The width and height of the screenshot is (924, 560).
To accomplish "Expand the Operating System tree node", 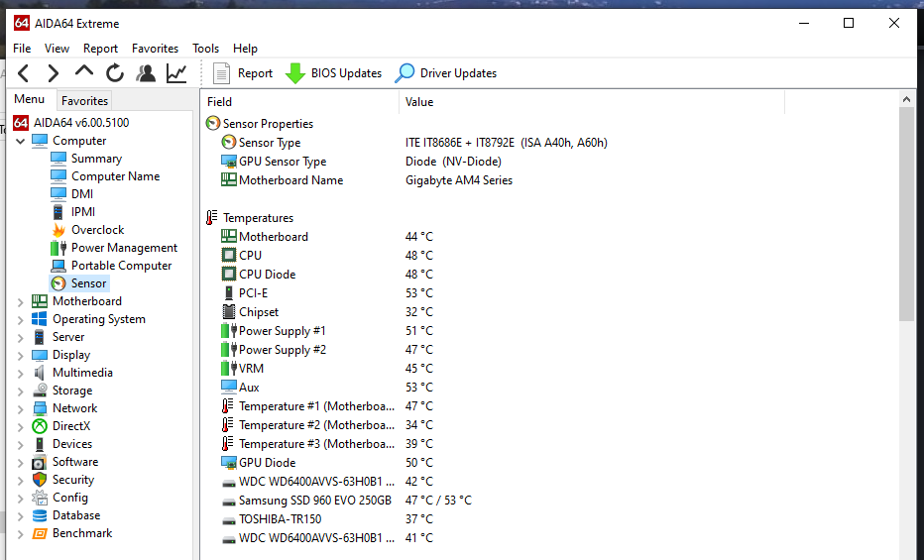I will click(21, 320).
